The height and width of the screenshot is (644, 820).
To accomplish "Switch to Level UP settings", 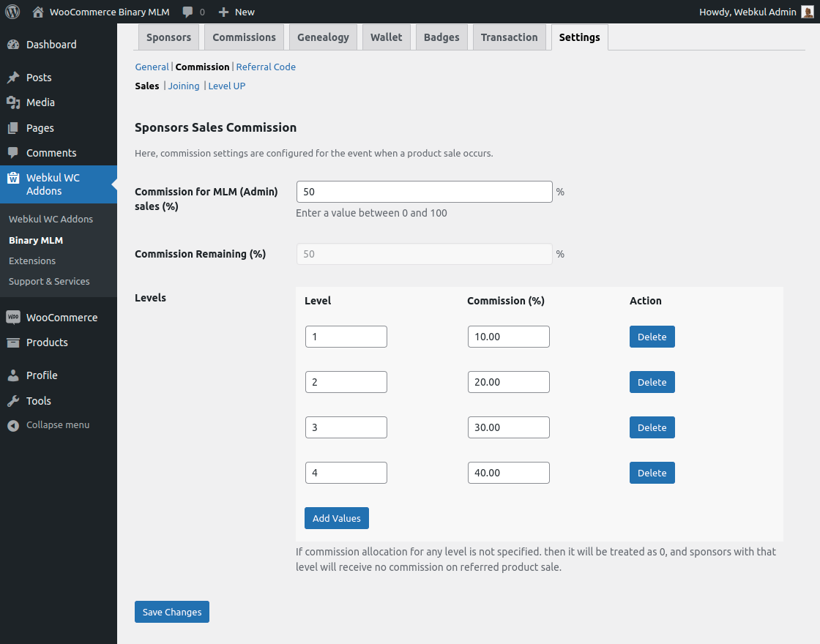I will click(226, 86).
